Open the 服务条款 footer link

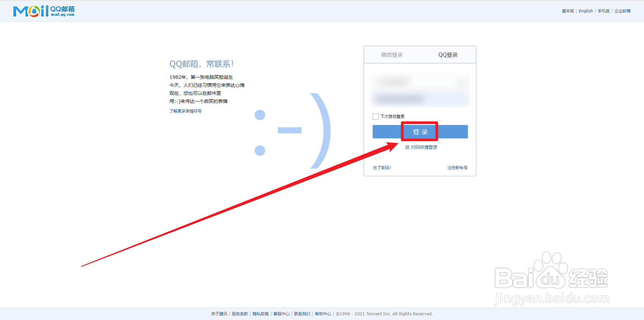tap(240, 314)
